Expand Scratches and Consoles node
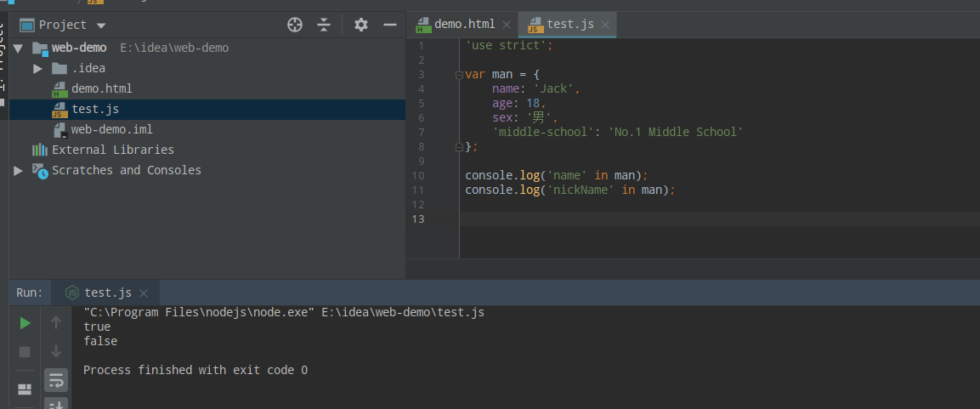The image size is (980, 409). [x=18, y=170]
